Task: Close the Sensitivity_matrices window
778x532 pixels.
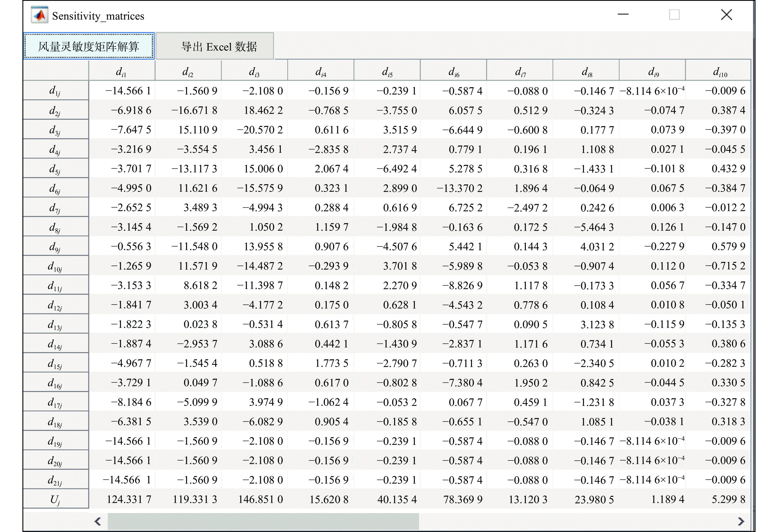Action: click(726, 15)
